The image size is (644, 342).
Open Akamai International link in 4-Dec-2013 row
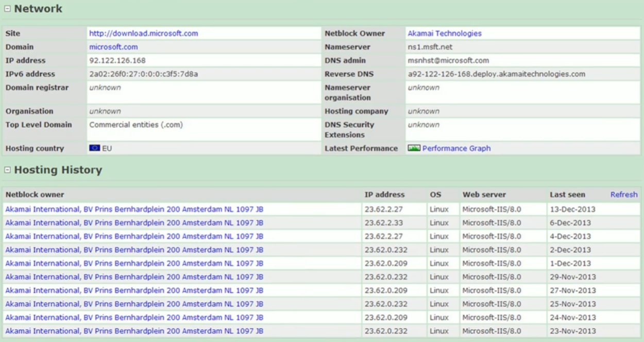pyautogui.click(x=134, y=236)
